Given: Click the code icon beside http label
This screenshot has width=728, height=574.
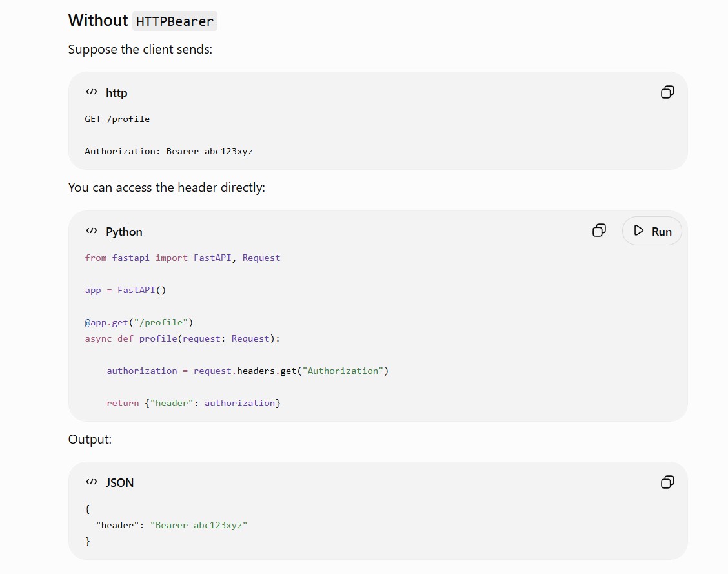Looking at the screenshot, I should tap(92, 92).
